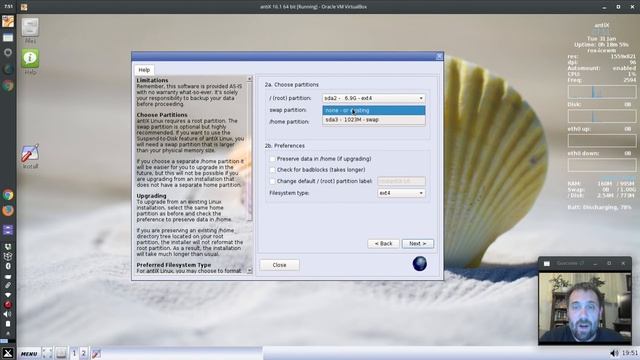The image size is (640, 360).
Task: Enable Check for badblocks option
Action: tap(272, 170)
